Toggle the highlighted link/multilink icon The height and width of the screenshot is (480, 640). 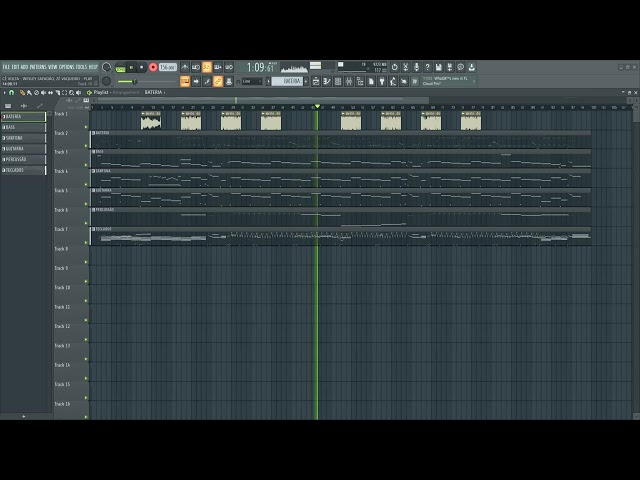pyautogui.click(x=218, y=82)
